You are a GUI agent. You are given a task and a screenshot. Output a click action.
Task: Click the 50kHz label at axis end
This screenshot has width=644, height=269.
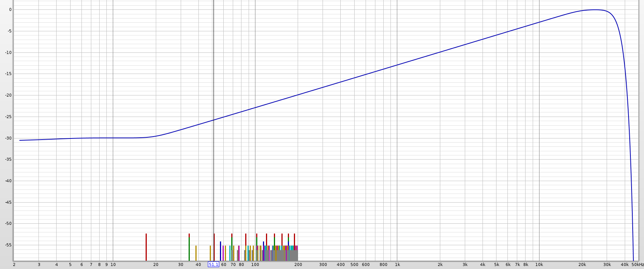(638, 264)
